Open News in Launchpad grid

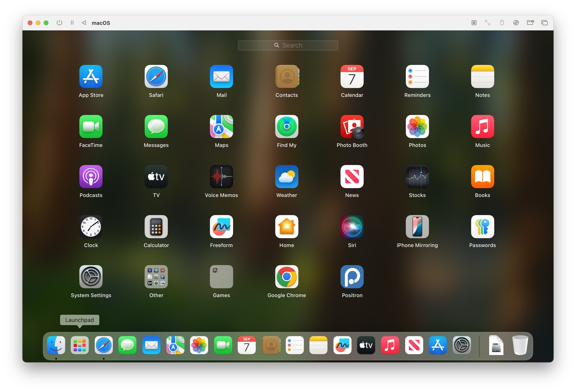[x=352, y=177]
